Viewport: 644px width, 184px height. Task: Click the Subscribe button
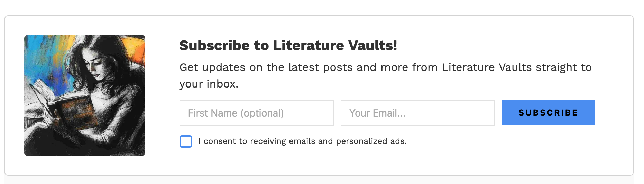(x=548, y=113)
